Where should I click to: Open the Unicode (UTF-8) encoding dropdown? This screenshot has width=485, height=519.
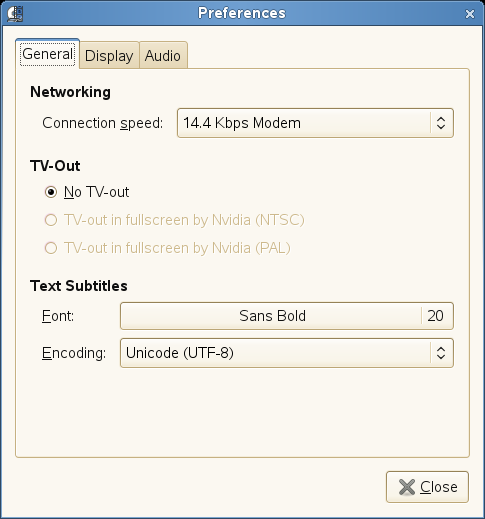287,353
